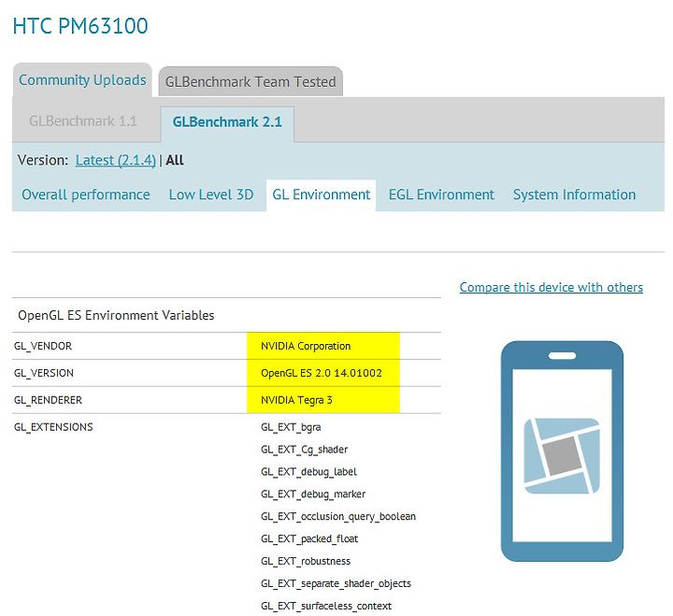
Task: Open the System Information tab
Action: pos(574,194)
